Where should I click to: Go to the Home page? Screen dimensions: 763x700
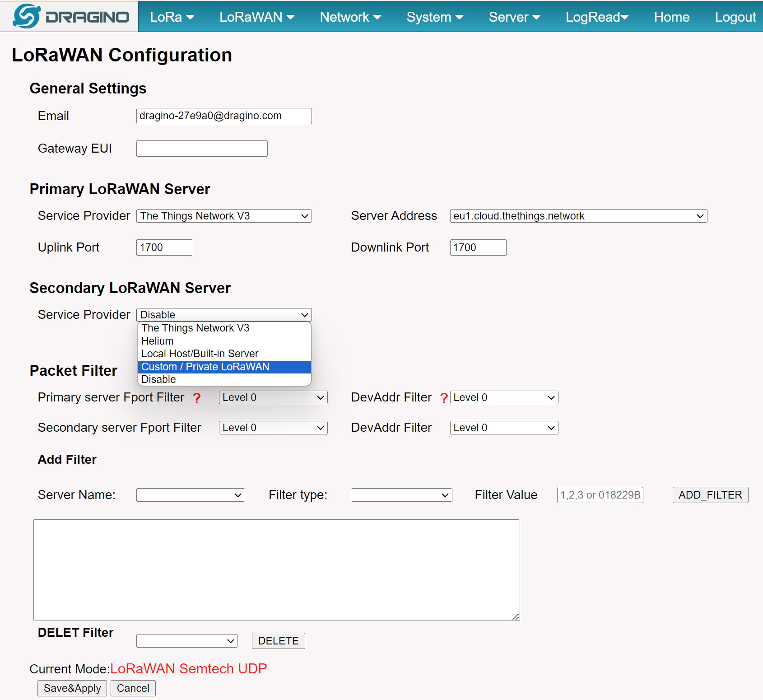pyautogui.click(x=671, y=17)
